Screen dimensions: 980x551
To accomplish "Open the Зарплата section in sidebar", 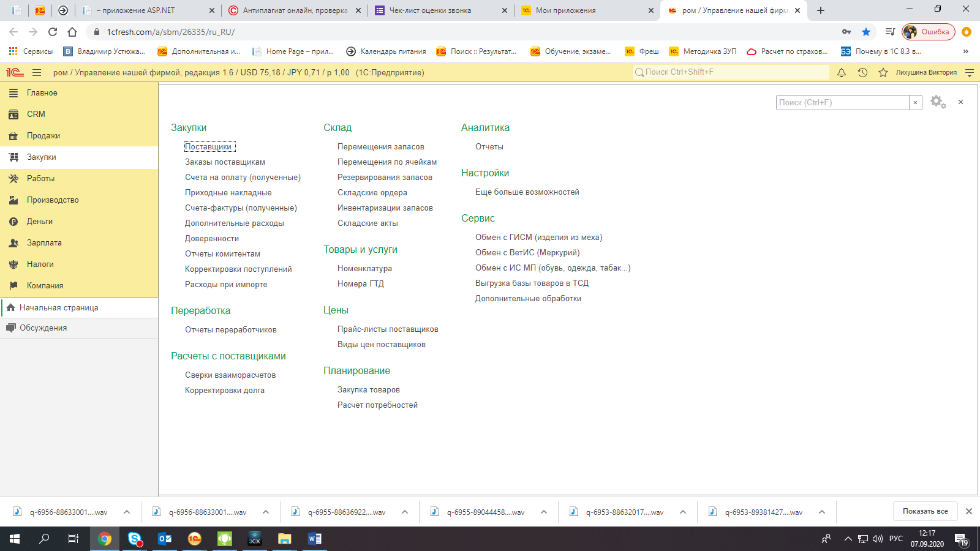I will tap(79, 243).
